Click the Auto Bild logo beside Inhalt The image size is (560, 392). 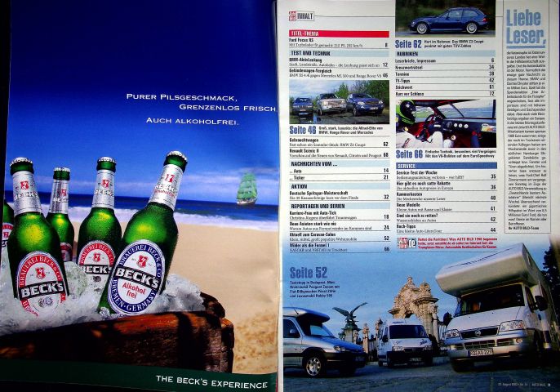click(x=292, y=16)
